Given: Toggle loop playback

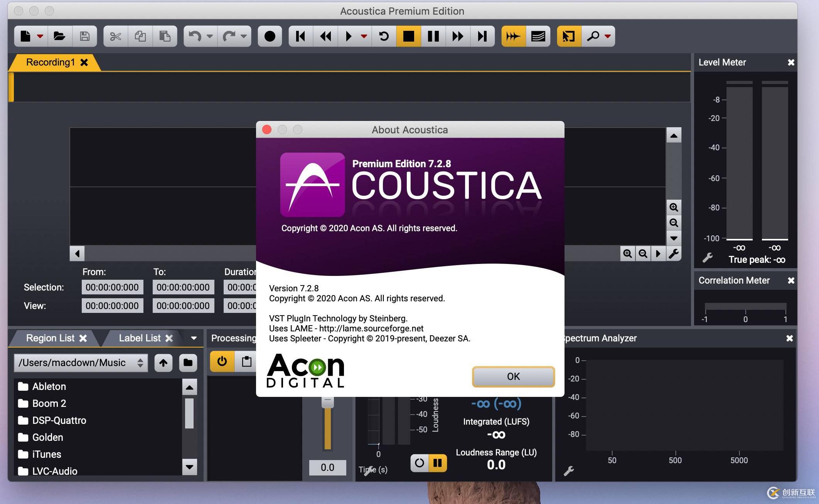Looking at the screenshot, I should pyautogui.click(x=384, y=36).
